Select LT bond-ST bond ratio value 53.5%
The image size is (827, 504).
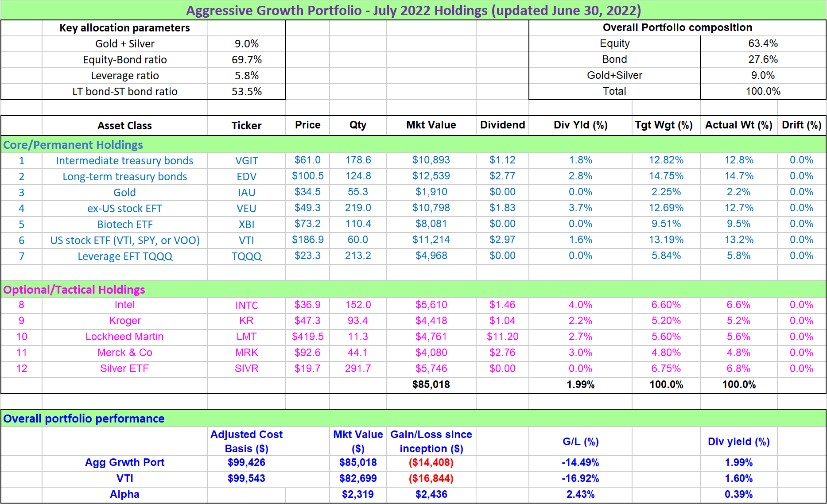coord(246,92)
